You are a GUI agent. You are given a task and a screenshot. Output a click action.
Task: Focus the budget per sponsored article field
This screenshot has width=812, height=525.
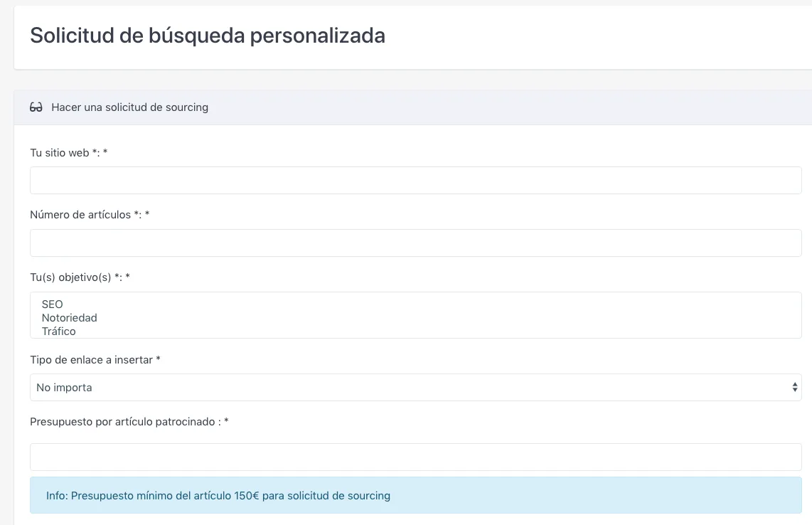(x=415, y=457)
